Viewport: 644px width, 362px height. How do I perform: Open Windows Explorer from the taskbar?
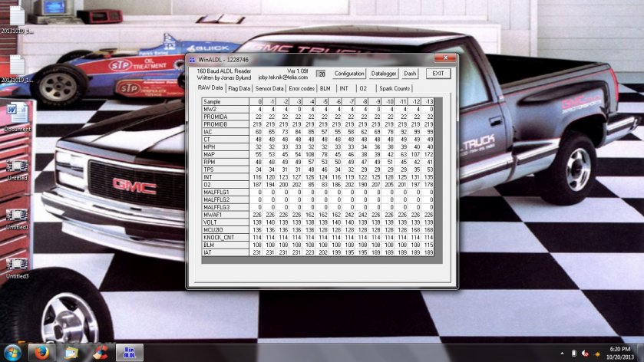point(71,353)
